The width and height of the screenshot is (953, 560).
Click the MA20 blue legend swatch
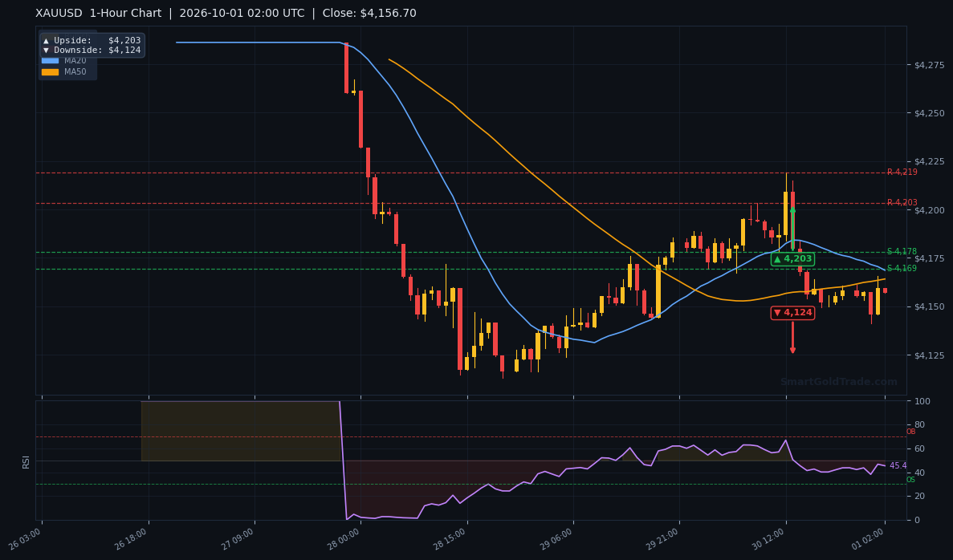coord(50,61)
